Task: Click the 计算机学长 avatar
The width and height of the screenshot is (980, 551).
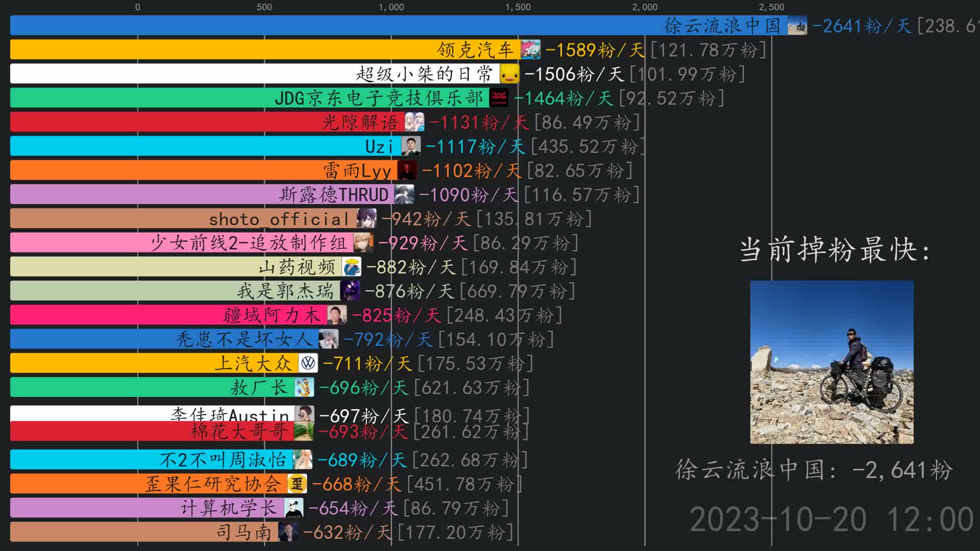Action: (293, 508)
